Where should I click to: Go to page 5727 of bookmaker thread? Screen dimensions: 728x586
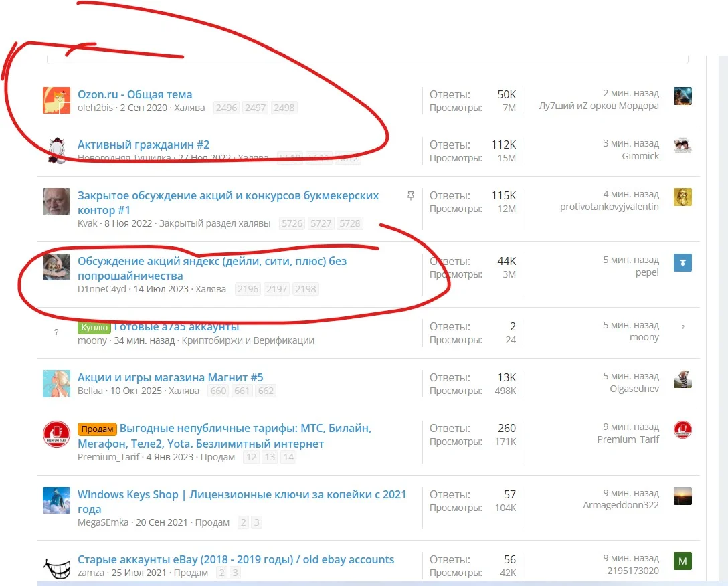click(321, 223)
